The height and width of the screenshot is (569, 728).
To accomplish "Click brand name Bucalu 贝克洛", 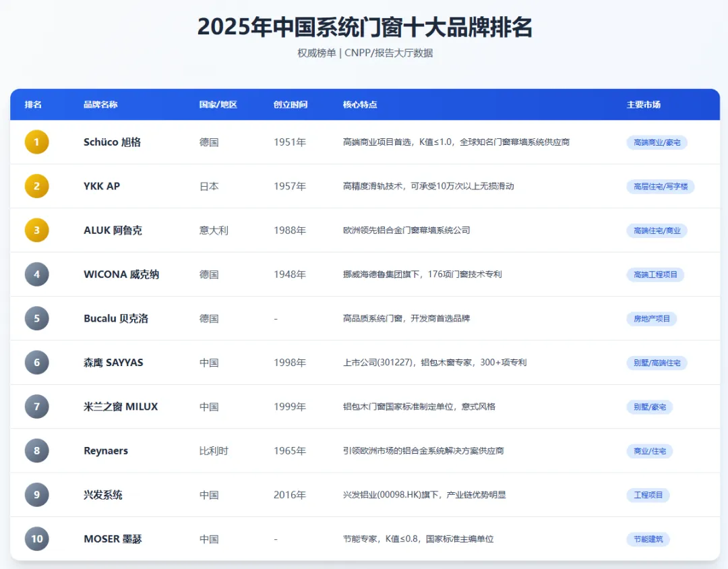I will 116,319.
